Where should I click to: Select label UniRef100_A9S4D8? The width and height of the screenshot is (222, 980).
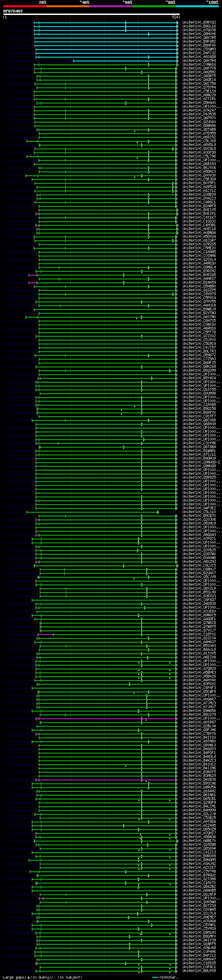[199, 57]
